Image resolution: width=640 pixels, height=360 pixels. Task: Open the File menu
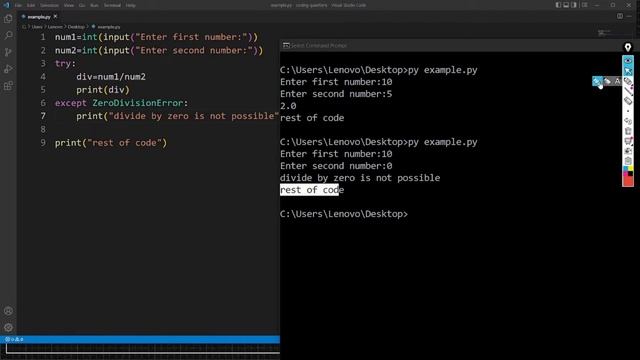pos(18,5)
